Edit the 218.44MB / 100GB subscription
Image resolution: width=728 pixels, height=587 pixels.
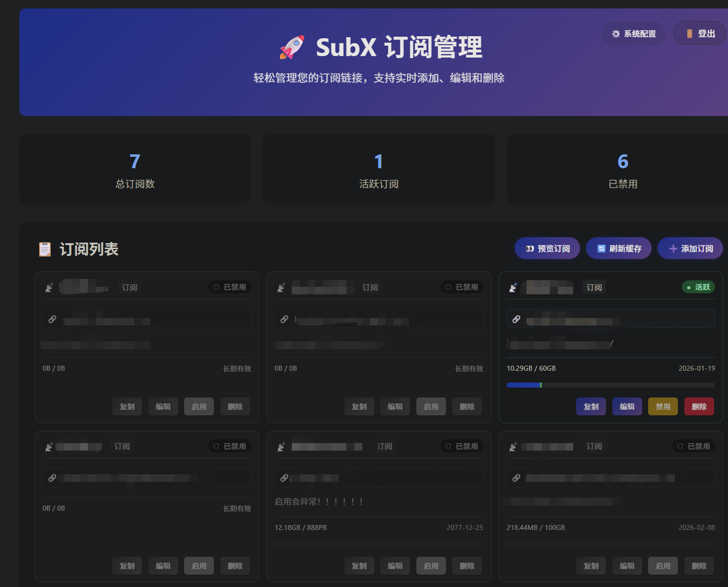(627, 566)
